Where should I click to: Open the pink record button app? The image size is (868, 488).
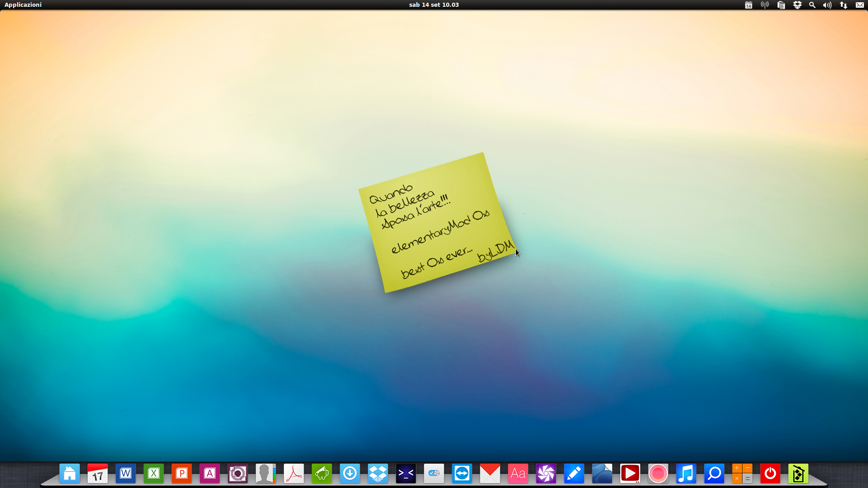(x=658, y=474)
